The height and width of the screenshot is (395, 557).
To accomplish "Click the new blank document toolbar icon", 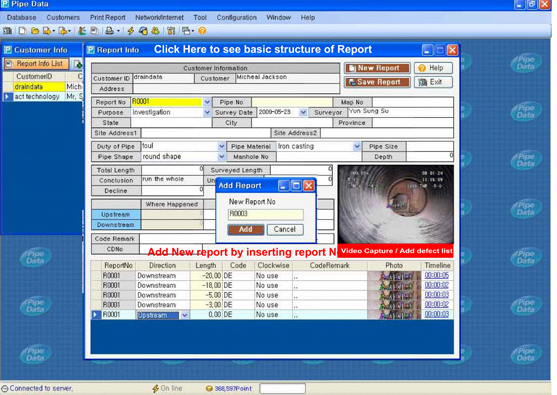I will [22, 31].
